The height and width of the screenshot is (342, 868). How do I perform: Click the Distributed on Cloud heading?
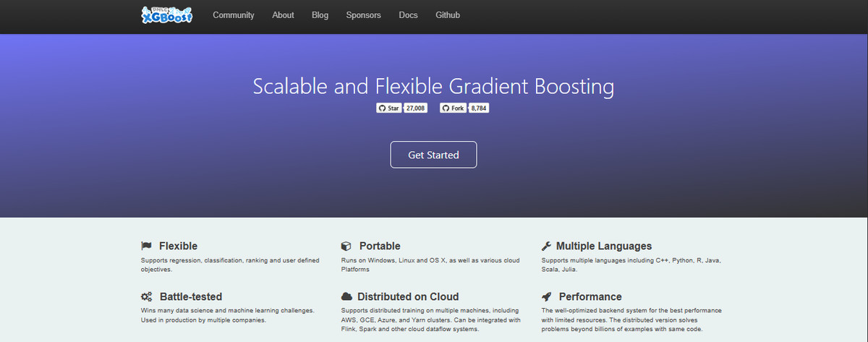[x=408, y=296]
